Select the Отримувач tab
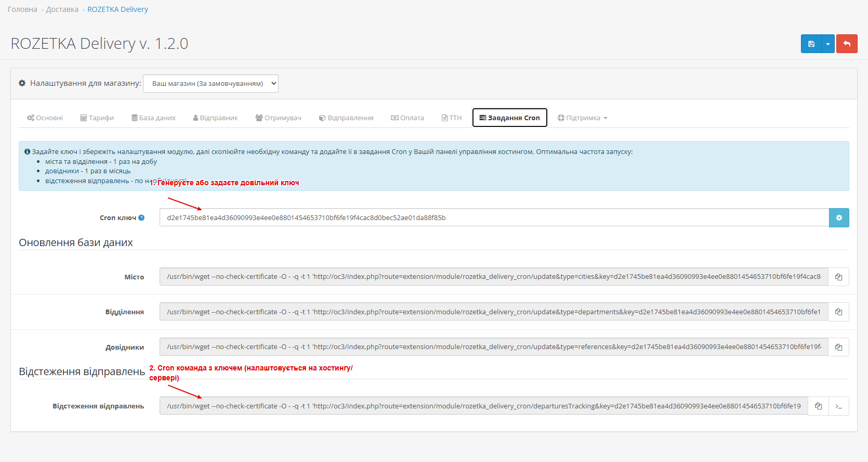Viewport: 868px width, 462px height. (278, 118)
